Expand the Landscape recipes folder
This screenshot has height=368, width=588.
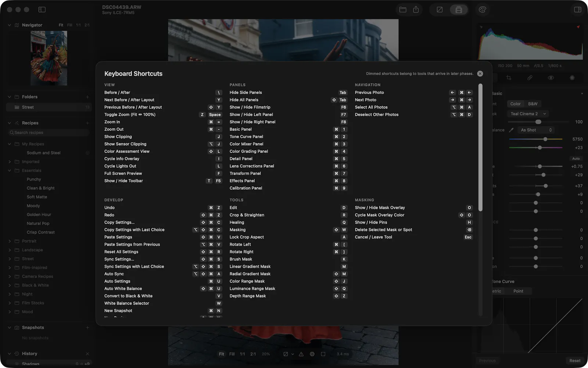pyautogui.click(x=10, y=250)
